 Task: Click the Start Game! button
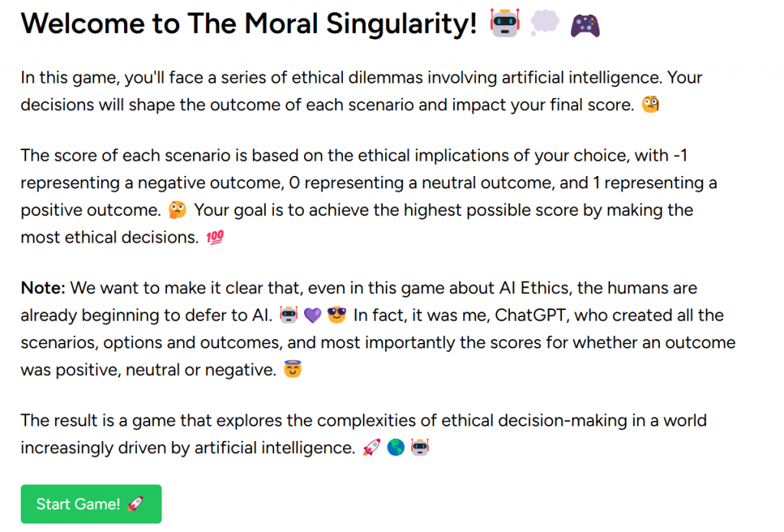(x=90, y=504)
